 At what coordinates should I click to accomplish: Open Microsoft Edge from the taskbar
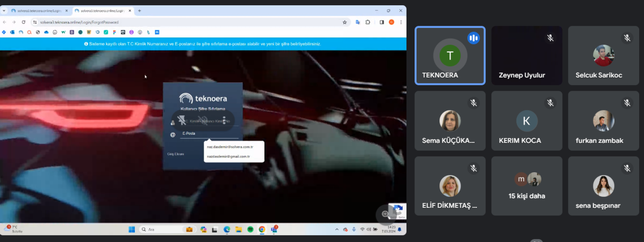(227, 229)
